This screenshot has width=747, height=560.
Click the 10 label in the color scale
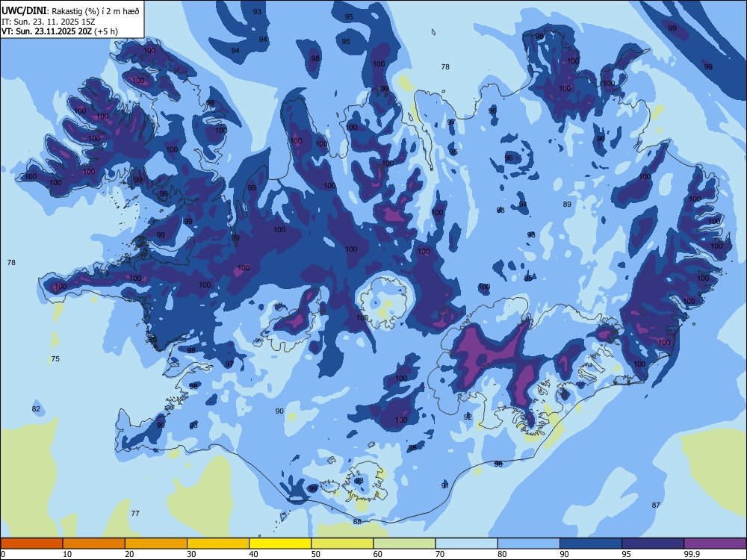(x=67, y=554)
